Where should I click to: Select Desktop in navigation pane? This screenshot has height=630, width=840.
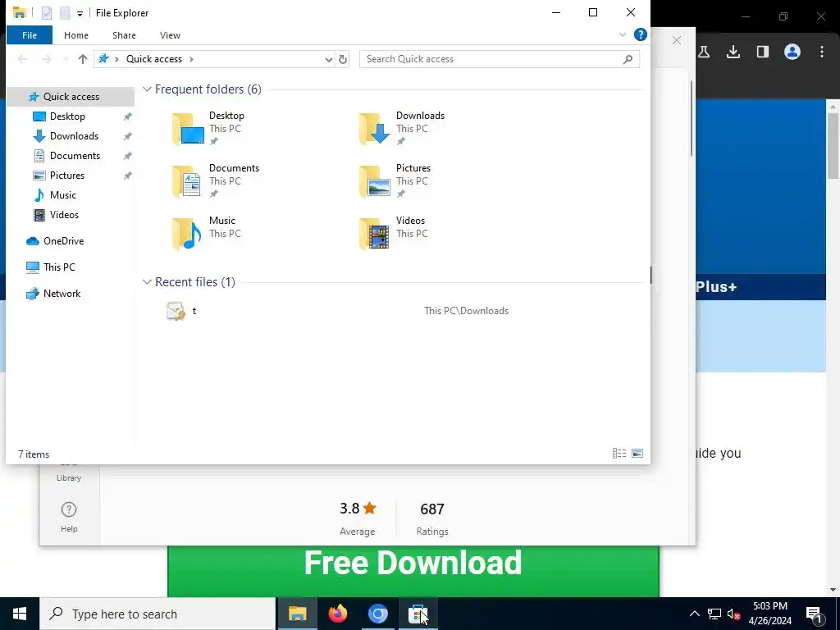[x=67, y=116]
